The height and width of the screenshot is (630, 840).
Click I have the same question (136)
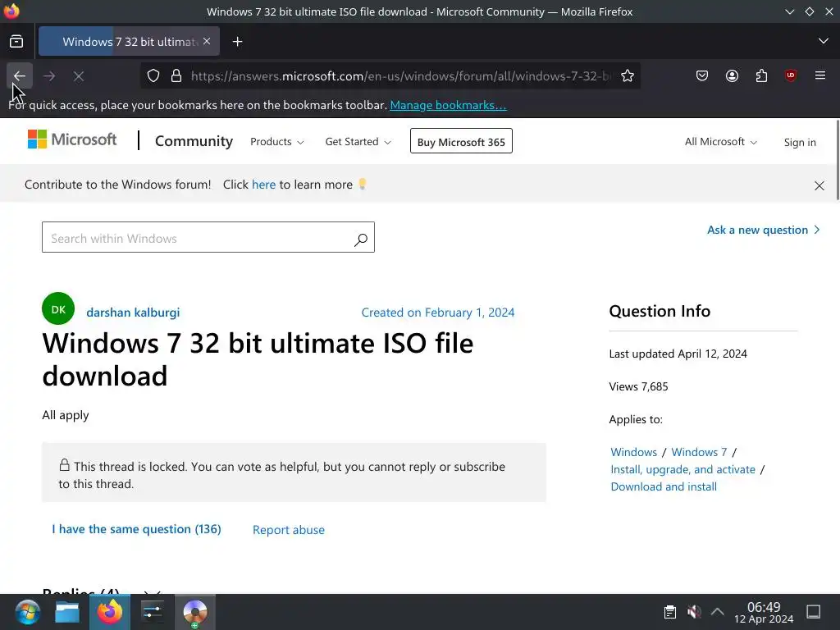point(136,529)
